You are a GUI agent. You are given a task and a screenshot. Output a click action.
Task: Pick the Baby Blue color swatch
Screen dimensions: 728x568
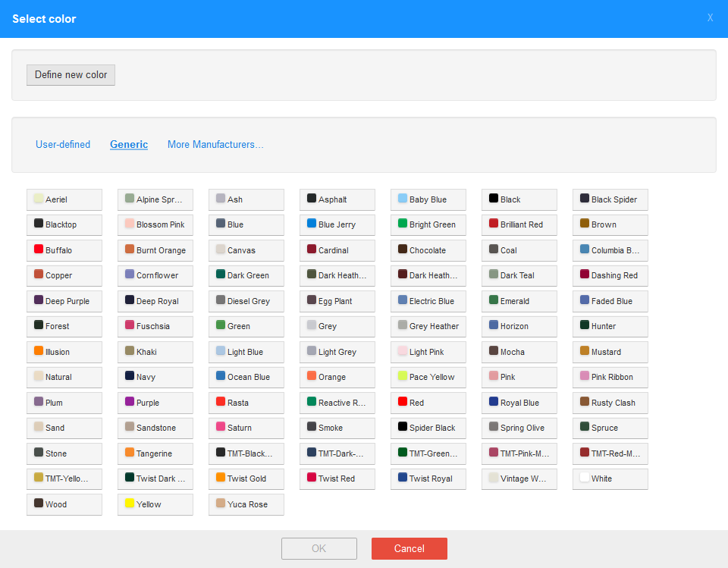(428, 199)
